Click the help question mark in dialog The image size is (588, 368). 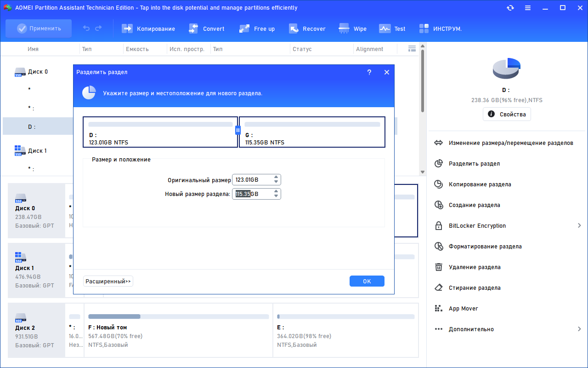(369, 72)
